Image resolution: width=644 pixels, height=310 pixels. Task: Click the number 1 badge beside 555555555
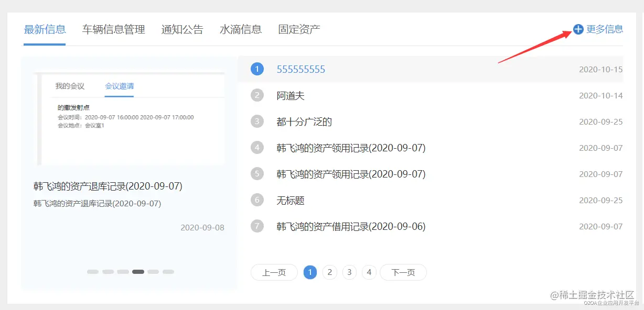pyautogui.click(x=257, y=69)
